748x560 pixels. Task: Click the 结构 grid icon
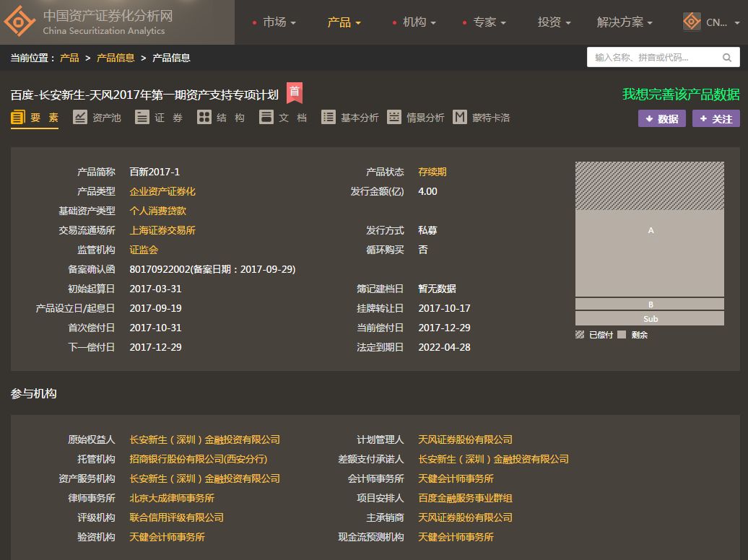click(x=204, y=118)
